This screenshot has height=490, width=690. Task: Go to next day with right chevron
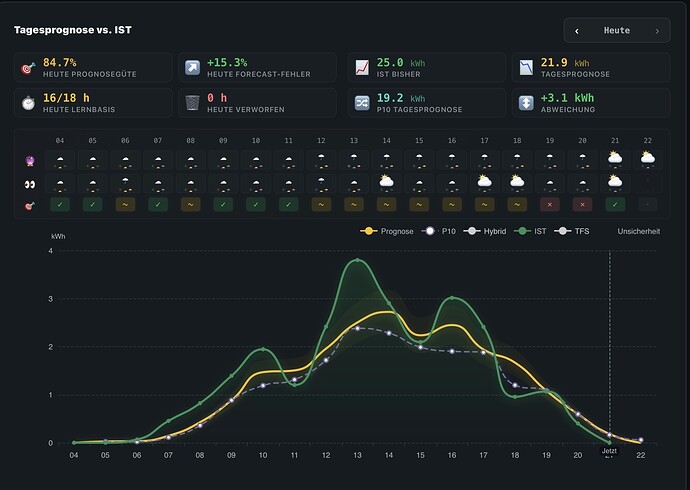point(657,31)
